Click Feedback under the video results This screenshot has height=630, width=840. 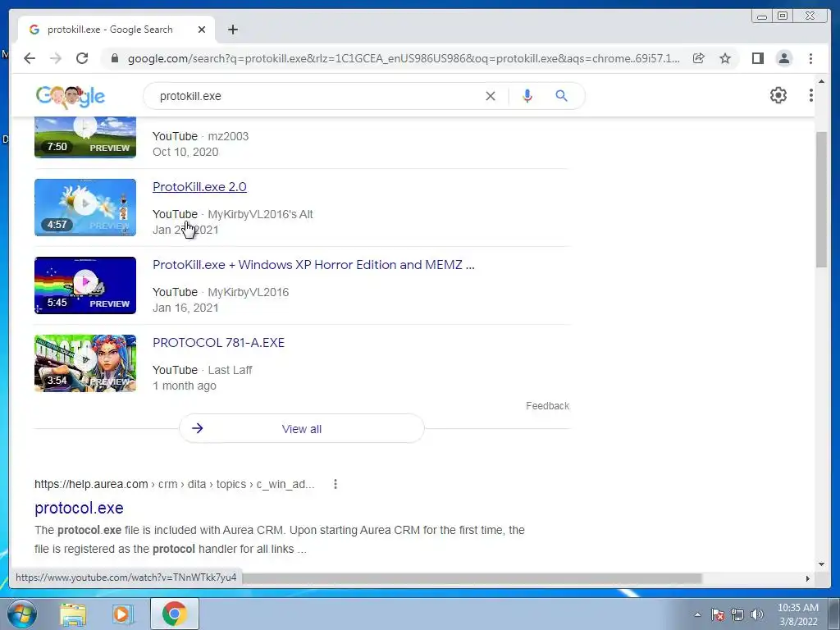point(547,405)
